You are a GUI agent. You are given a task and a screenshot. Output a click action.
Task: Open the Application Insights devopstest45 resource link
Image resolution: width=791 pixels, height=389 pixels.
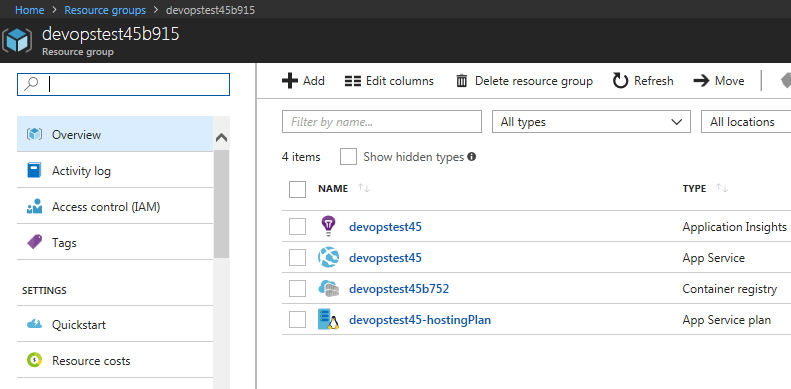[x=385, y=227]
